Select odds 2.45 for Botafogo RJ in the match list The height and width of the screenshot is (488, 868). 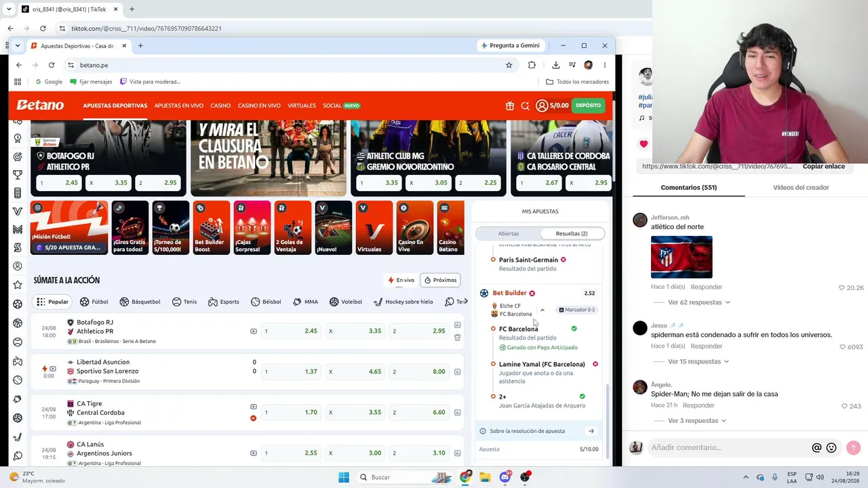290,331
